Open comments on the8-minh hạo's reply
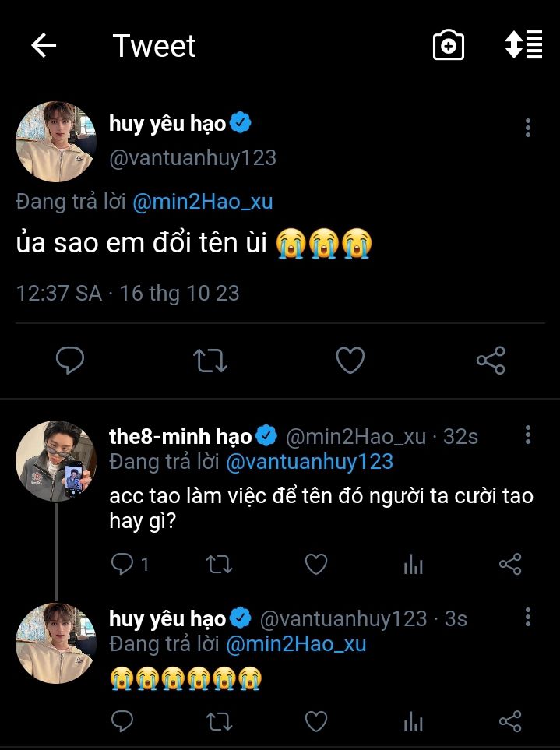Image resolution: width=560 pixels, height=750 pixels. (123, 565)
